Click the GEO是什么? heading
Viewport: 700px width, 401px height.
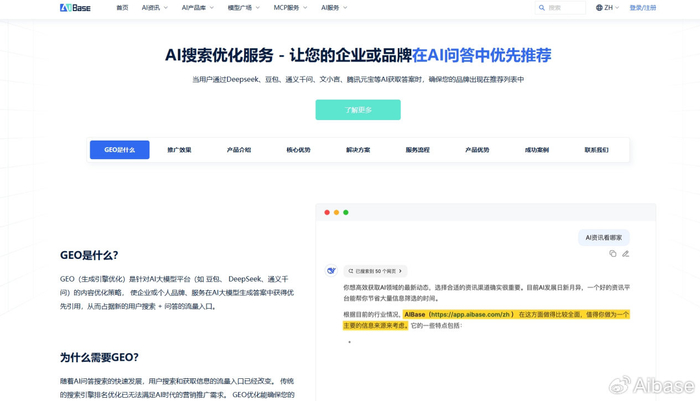click(x=89, y=255)
